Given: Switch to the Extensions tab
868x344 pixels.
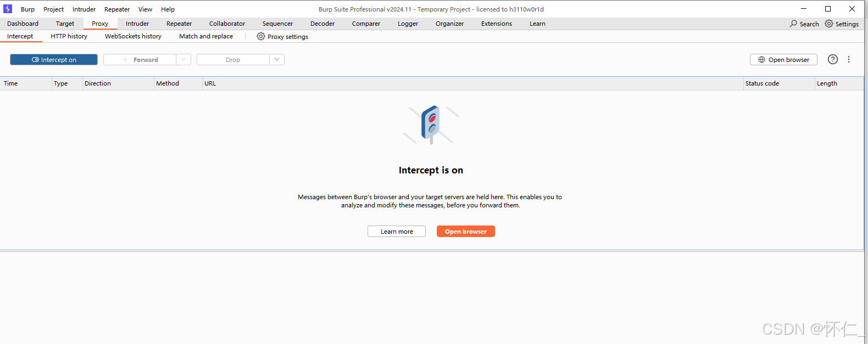Looking at the screenshot, I should [497, 24].
